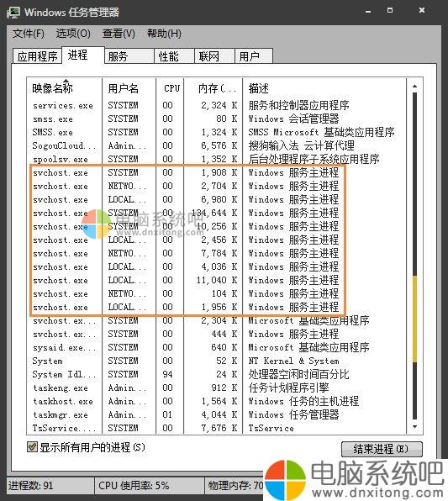The height and width of the screenshot is (501, 448).
Task: Click the scrollbar down arrow
Action: (414, 426)
